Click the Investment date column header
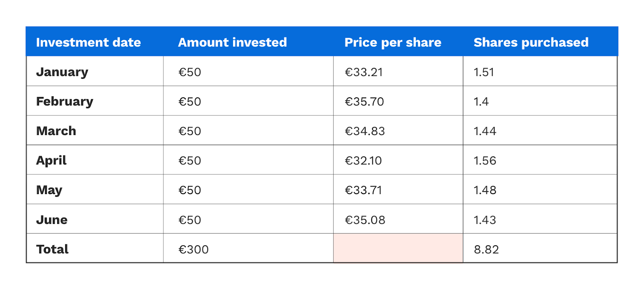This screenshot has height=289, width=644. [89, 42]
